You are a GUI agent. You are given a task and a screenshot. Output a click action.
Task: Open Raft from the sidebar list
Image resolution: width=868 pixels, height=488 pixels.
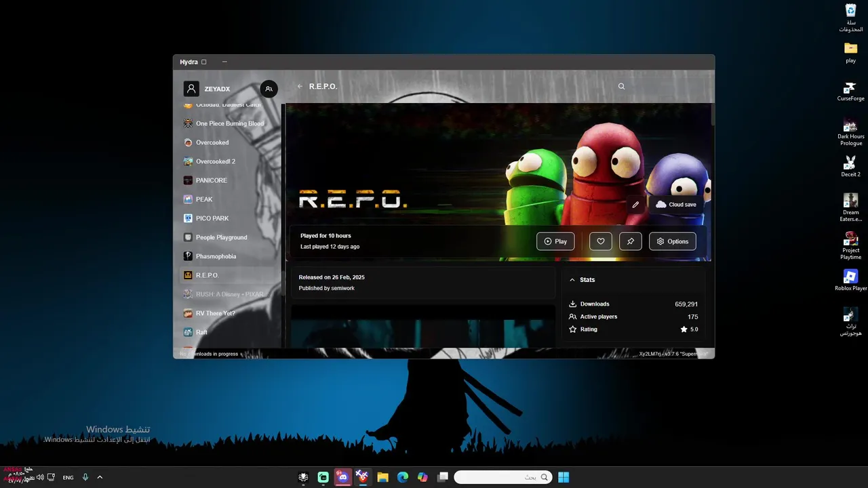pos(227,332)
